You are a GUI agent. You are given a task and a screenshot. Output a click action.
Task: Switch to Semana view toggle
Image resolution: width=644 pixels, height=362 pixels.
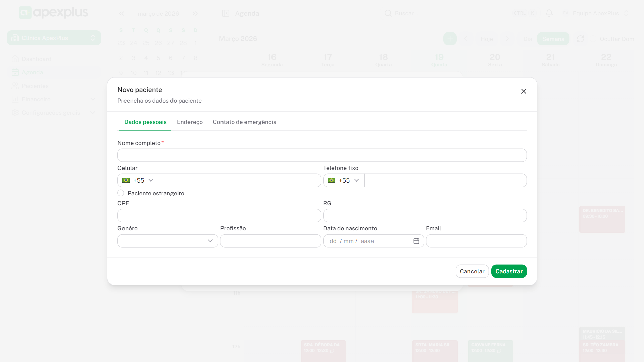[553, 39]
